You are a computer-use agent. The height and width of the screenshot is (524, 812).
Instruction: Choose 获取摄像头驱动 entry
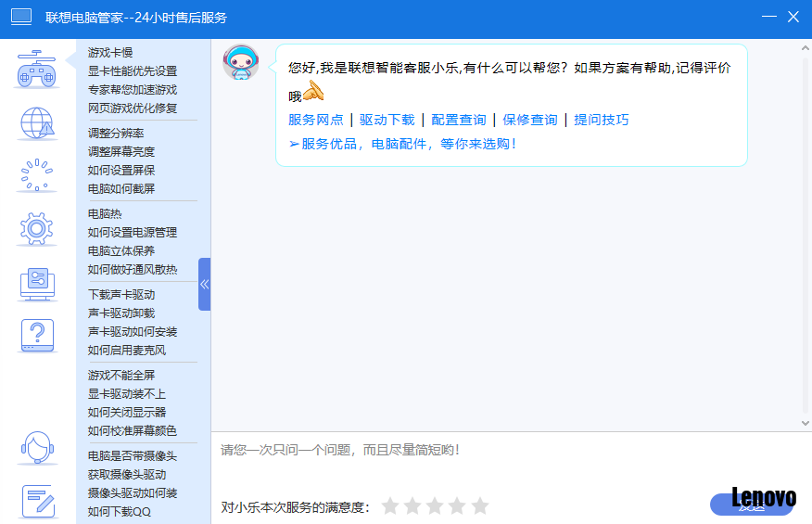point(127,475)
